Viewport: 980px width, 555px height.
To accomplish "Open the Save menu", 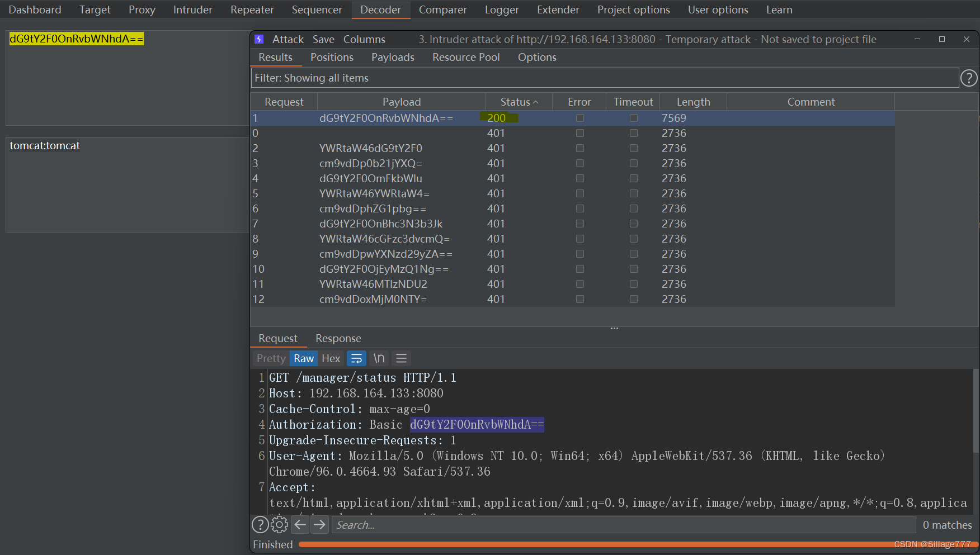I will click(323, 39).
